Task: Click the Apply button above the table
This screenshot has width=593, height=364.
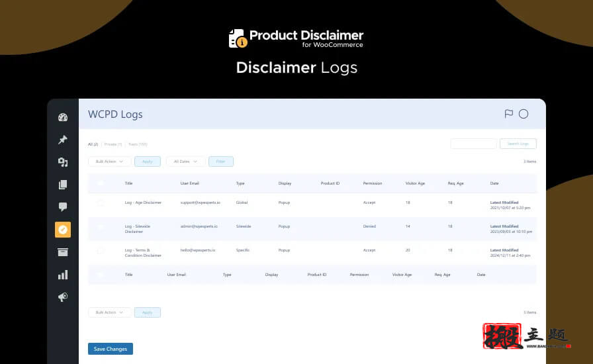Action: (148, 161)
